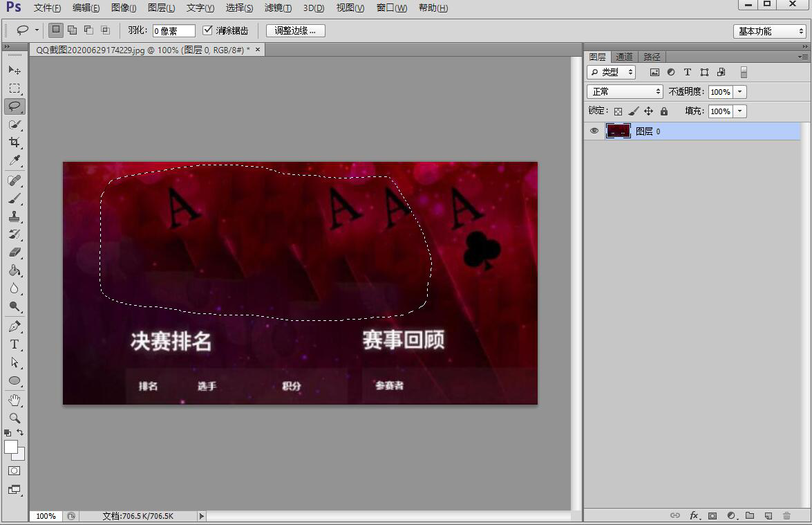Select the Eyedropper tool
The height and width of the screenshot is (525, 812).
15,160
